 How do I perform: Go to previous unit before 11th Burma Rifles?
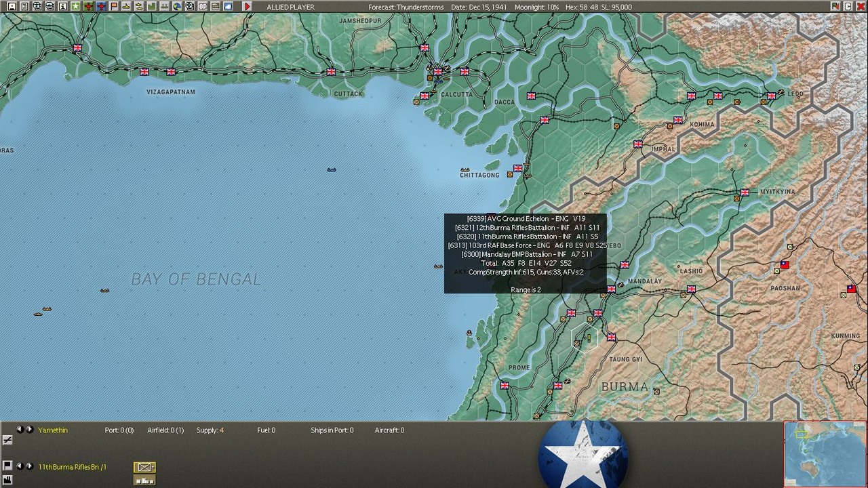coord(20,466)
